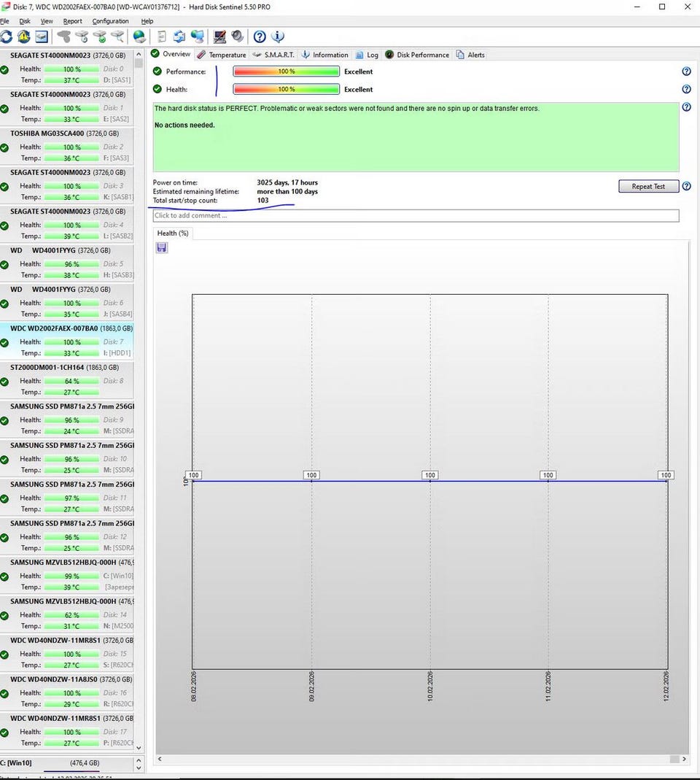Image resolution: width=700 pixels, height=780 pixels.
Task: Select the TOSHIBA MG03SCA400 disk in list
Action: point(47,134)
